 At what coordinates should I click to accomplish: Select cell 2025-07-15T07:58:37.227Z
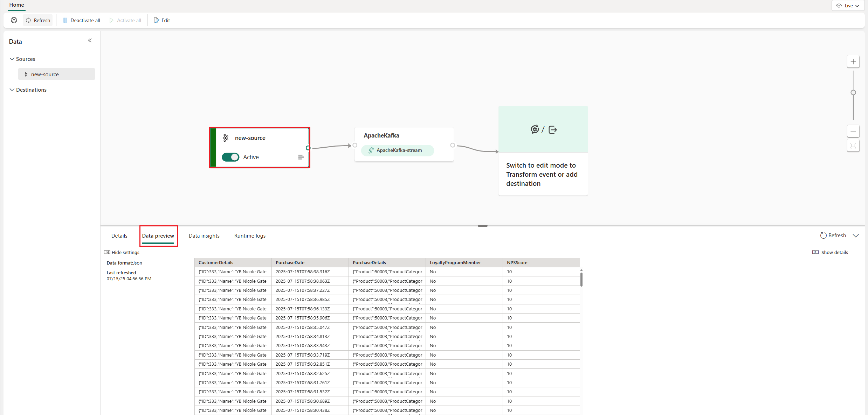click(310, 290)
